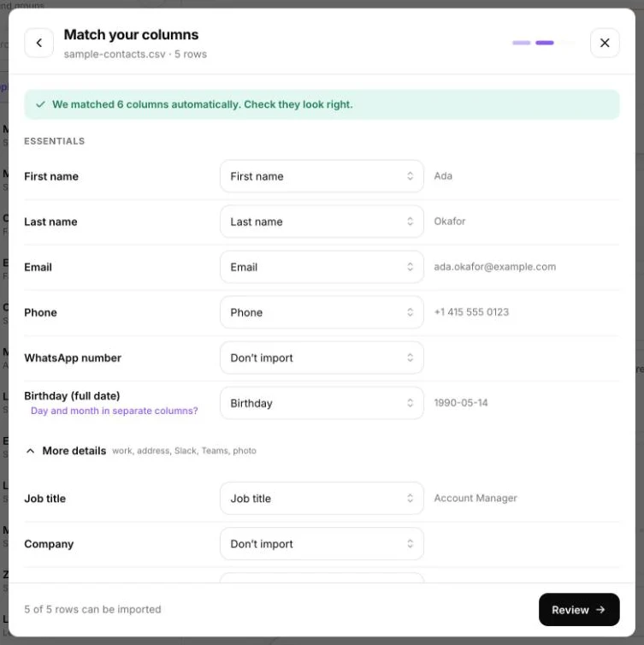The height and width of the screenshot is (645, 644).
Task: Click the sample value '1990-05-14'
Action: [x=461, y=403]
